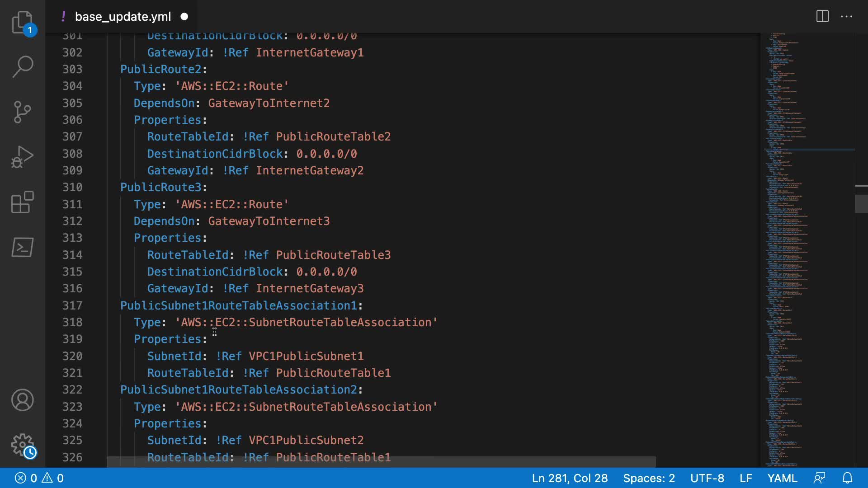The width and height of the screenshot is (868, 488).
Task: Click Ln 281, Col 28 go-to-line indicator
Action: tap(569, 478)
